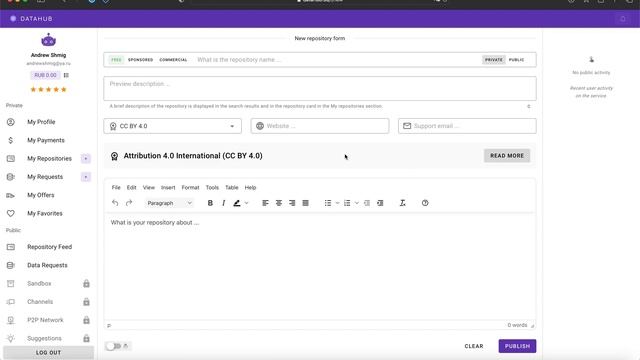Open the editor Edit menu
This screenshot has width=640, height=360.
coord(131,188)
